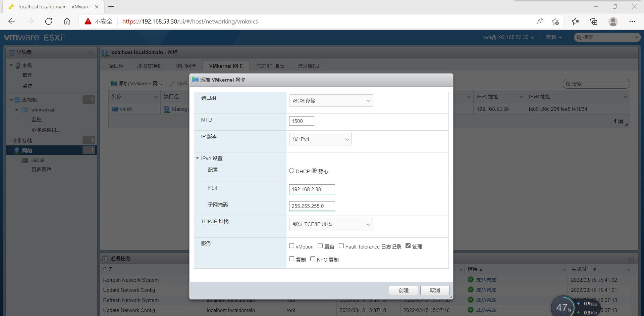
Task: Open the browser profile avatar icon
Action: (613, 21)
